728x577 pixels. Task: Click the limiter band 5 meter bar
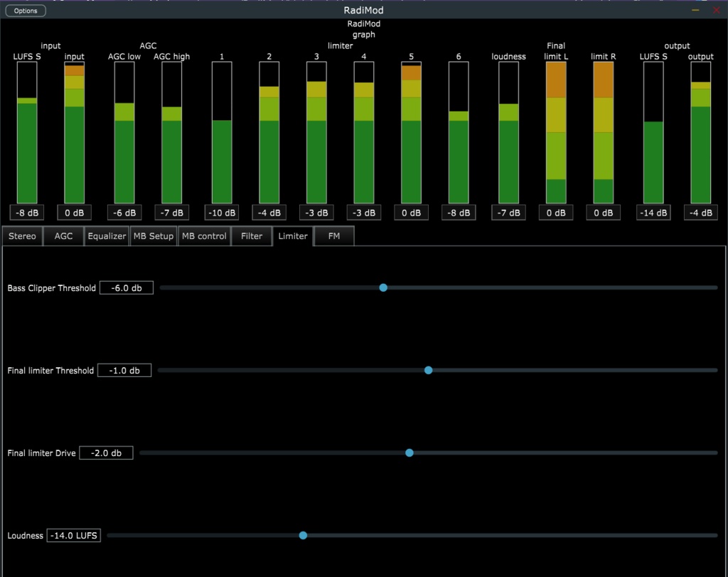(x=412, y=132)
